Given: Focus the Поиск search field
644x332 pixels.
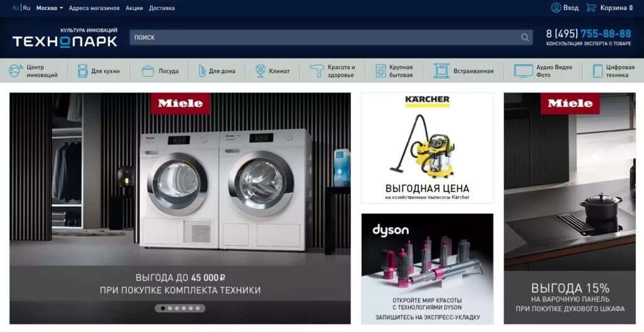Looking at the screenshot, I should pyautogui.click(x=331, y=37).
